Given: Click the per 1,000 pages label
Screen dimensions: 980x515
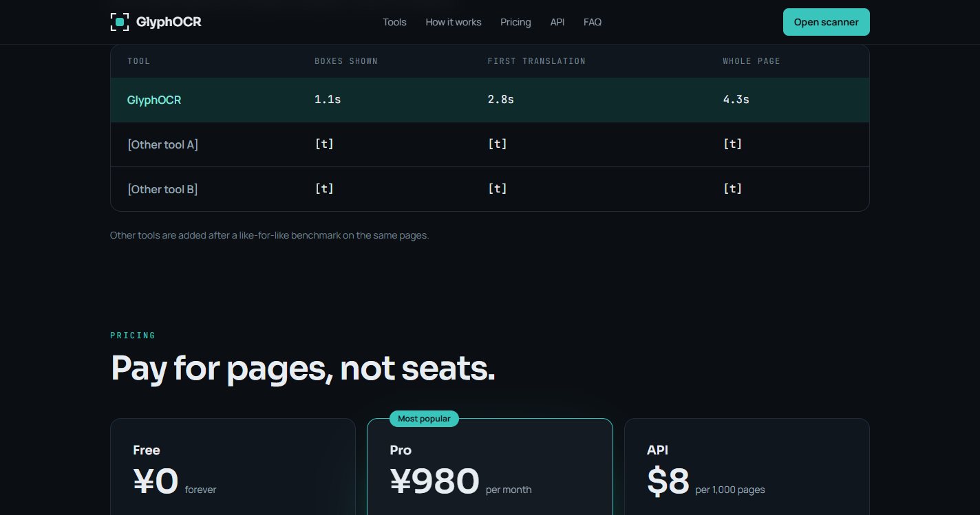Looking at the screenshot, I should (x=730, y=490).
